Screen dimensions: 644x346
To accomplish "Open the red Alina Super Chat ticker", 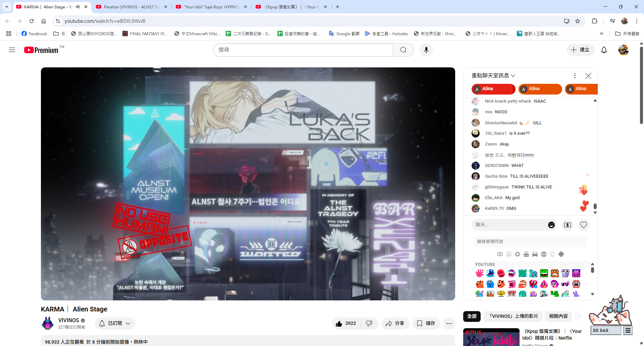I will (493, 89).
